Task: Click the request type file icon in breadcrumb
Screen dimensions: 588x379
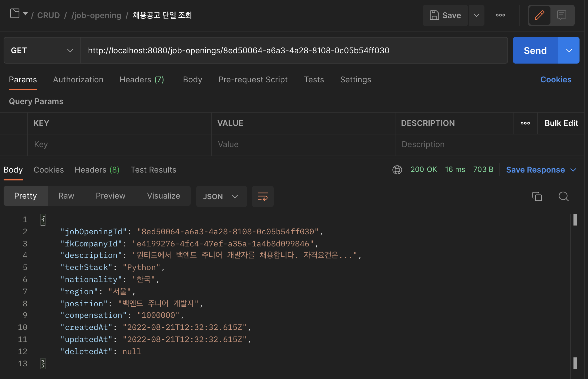Action: click(15, 14)
